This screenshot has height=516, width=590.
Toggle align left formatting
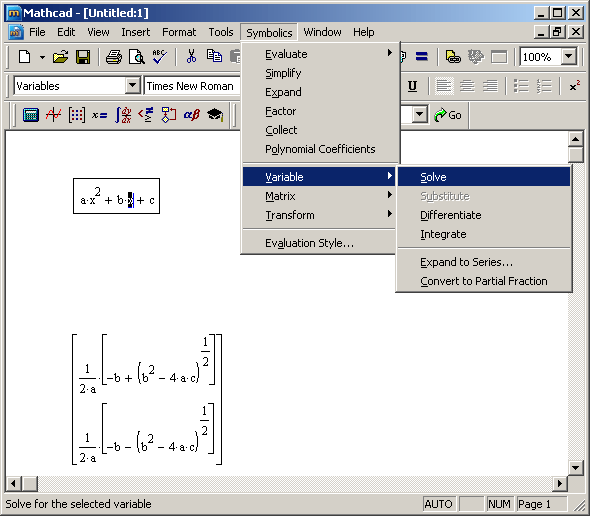pyautogui.click(x=444, y=86)
